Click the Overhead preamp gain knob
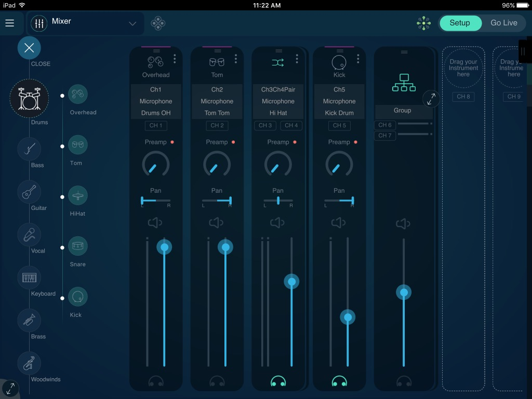This screenshot has width=532, height=399. [x=156, y=164]
